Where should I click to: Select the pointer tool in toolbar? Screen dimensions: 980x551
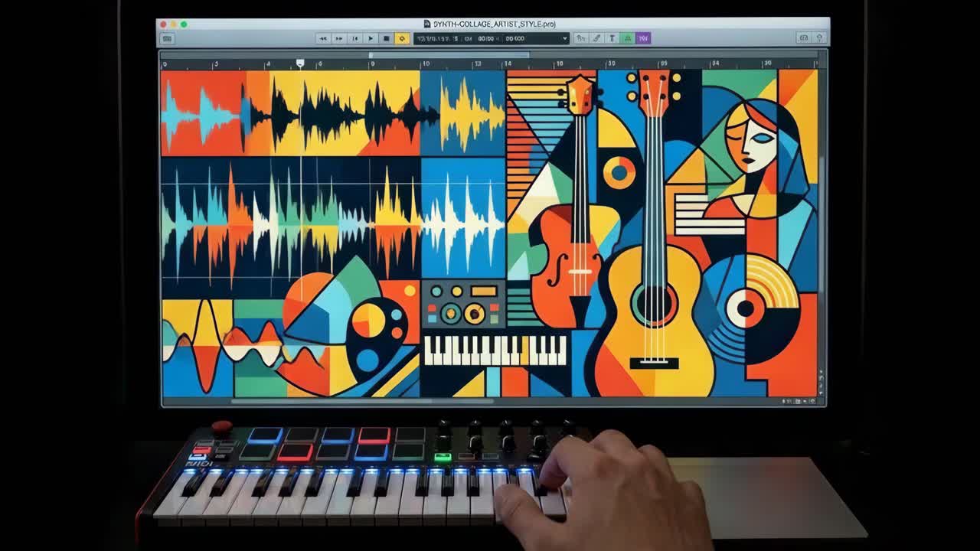click(581, 38)
